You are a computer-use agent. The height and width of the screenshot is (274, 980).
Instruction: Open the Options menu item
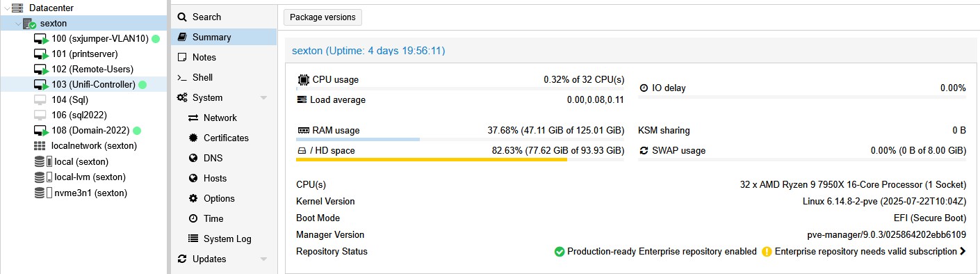pos(224,198)
